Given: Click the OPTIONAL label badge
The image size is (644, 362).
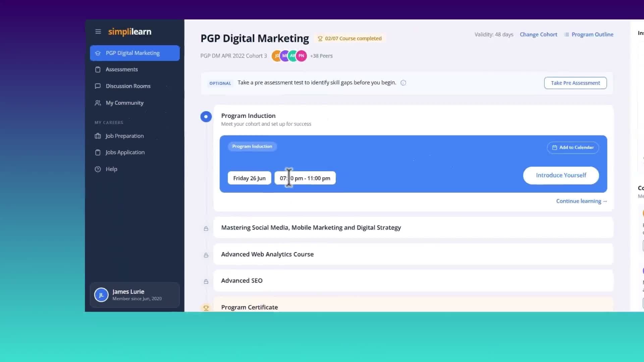Looking at the screenshot, I should click(x=220, y=83).
